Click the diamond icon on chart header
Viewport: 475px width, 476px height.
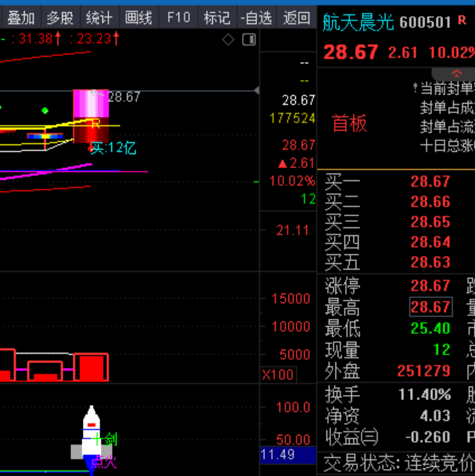click(228, 40)
